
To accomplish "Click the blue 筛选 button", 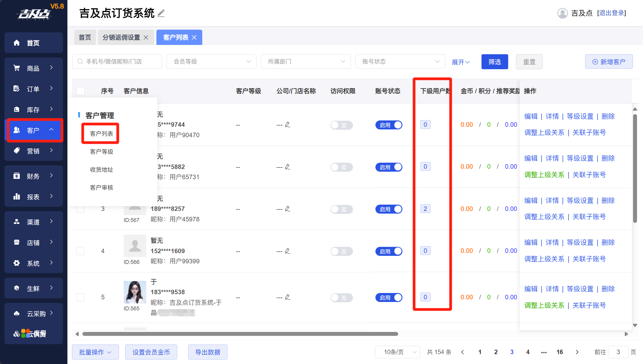I will (494, 62).
